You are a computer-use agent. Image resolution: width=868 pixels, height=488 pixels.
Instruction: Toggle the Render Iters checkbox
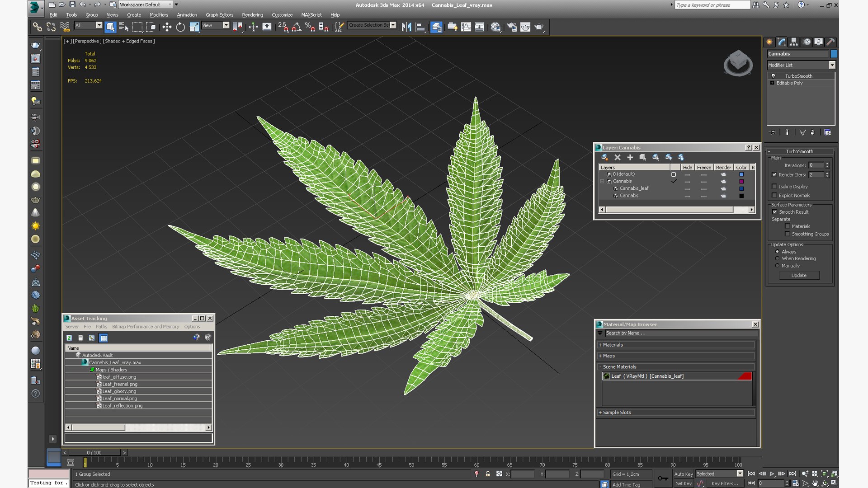click(x=774, y=175)
